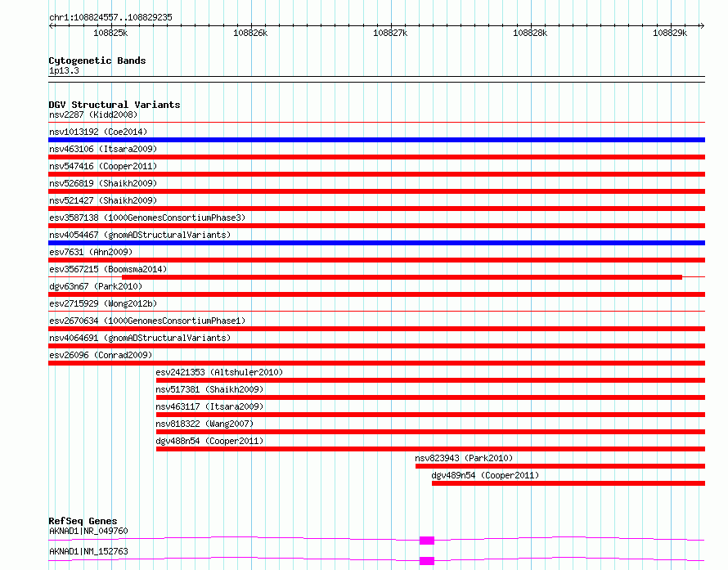Click the red bar under esv26096 (Conrad2009)

(x=376, y=363)
